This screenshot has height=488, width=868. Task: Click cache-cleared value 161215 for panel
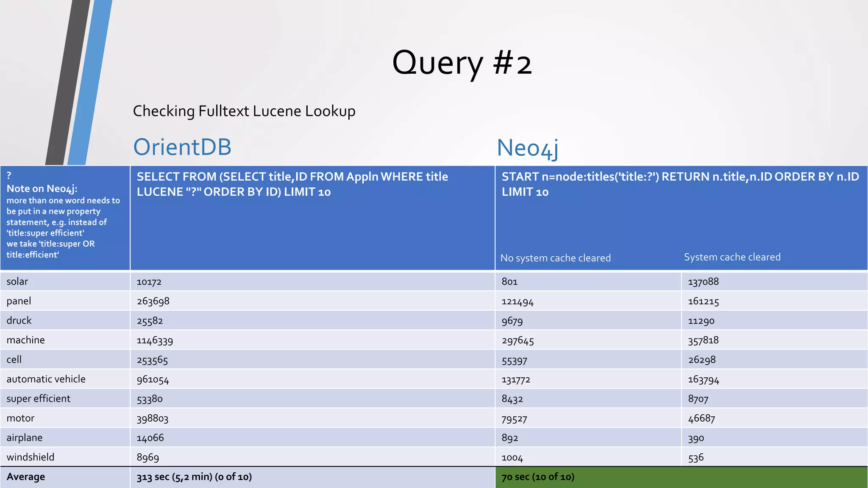[x=704, y=301]
